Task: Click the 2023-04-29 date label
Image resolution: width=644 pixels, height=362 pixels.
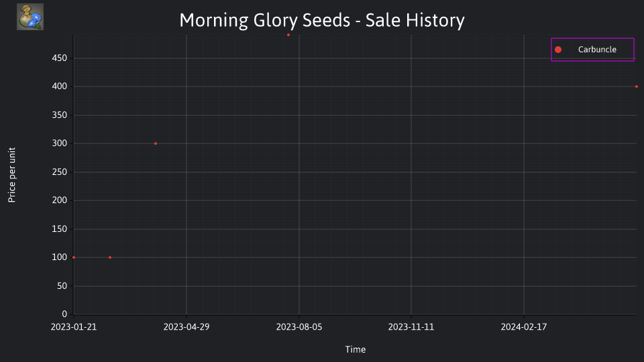Action: point(186,327)
